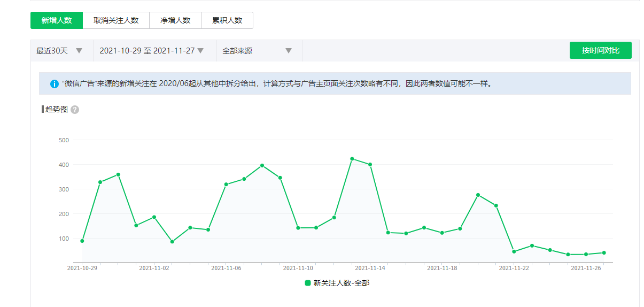Click the blue info icon in the notice
Image resolution: width=644 pixels, height=307 pixels.
click(x=55, y=84)
